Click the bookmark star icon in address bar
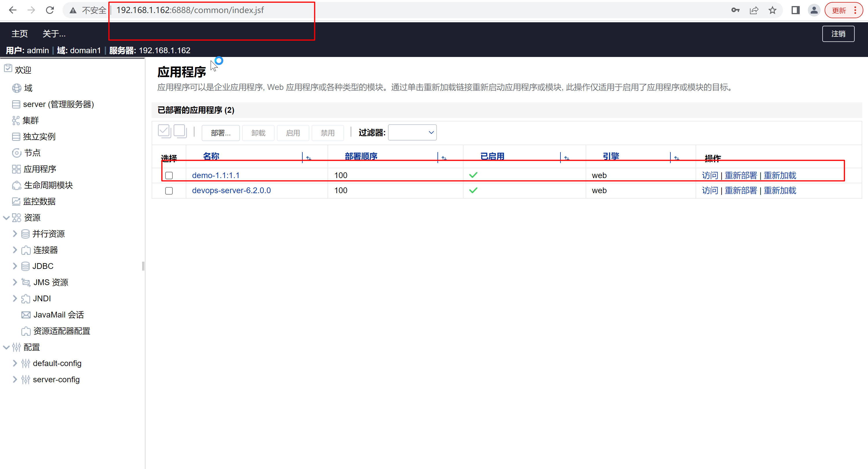Viewport: 868px width, 469px height. [772, 10]
